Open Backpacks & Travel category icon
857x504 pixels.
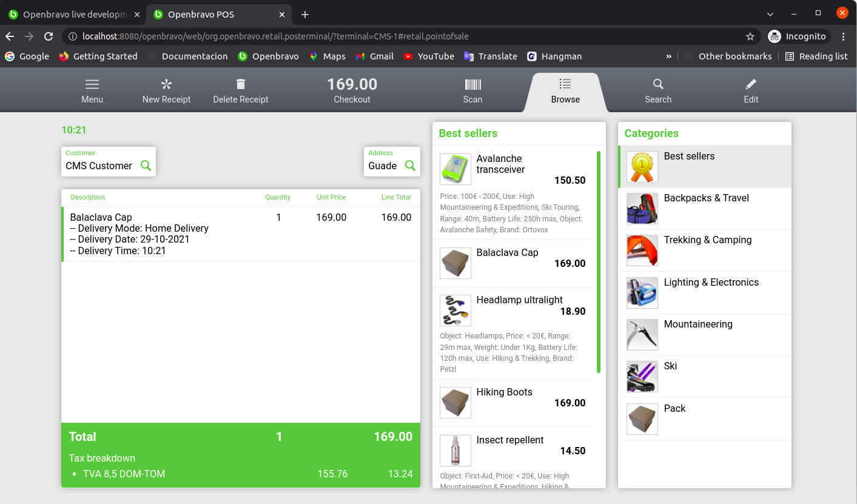642,209
